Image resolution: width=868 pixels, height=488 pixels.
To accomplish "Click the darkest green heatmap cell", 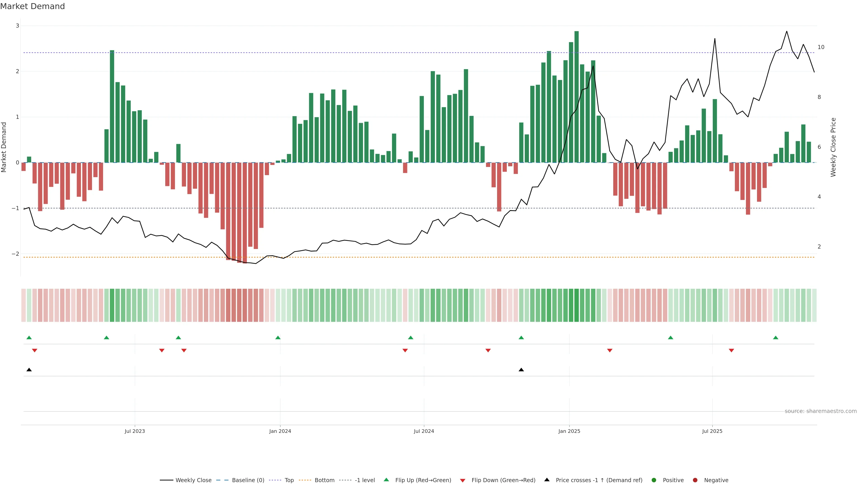I will click(x=577, y=305).
